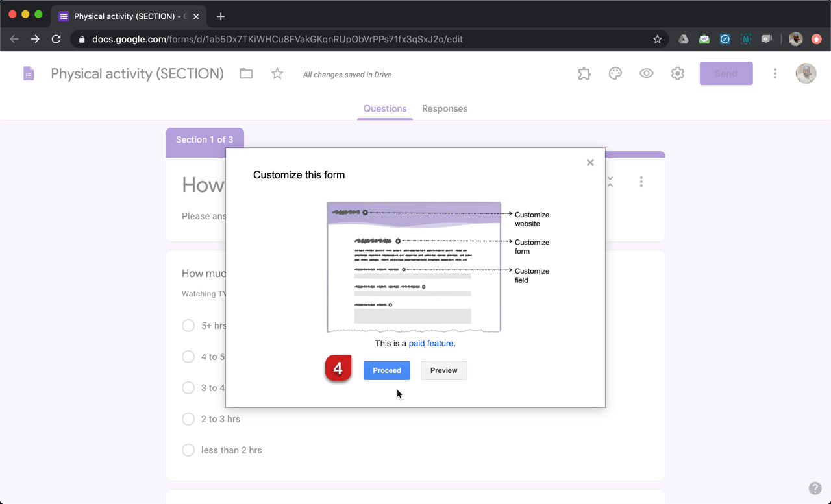Click the Preview eye icon
Screen dimensions: 831x504
tap(646, 73)
